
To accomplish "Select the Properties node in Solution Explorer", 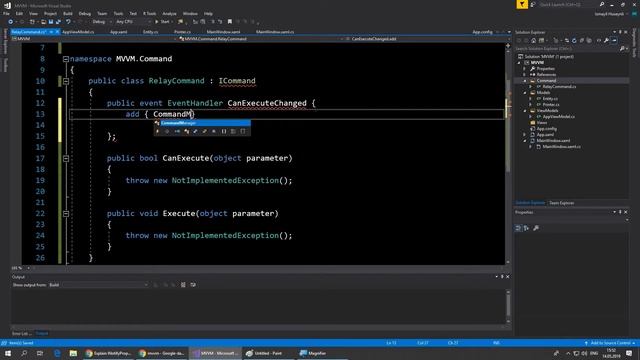I will click(x=545, y=69).
